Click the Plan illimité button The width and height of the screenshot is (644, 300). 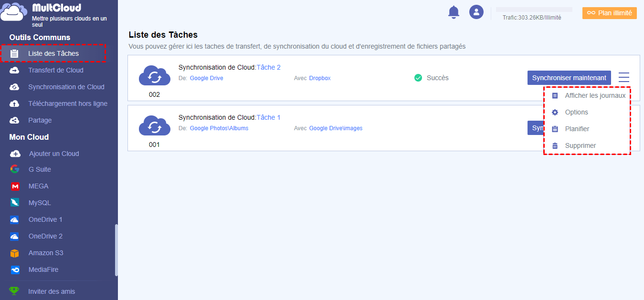pyautogui.click(x=609, y=13)
